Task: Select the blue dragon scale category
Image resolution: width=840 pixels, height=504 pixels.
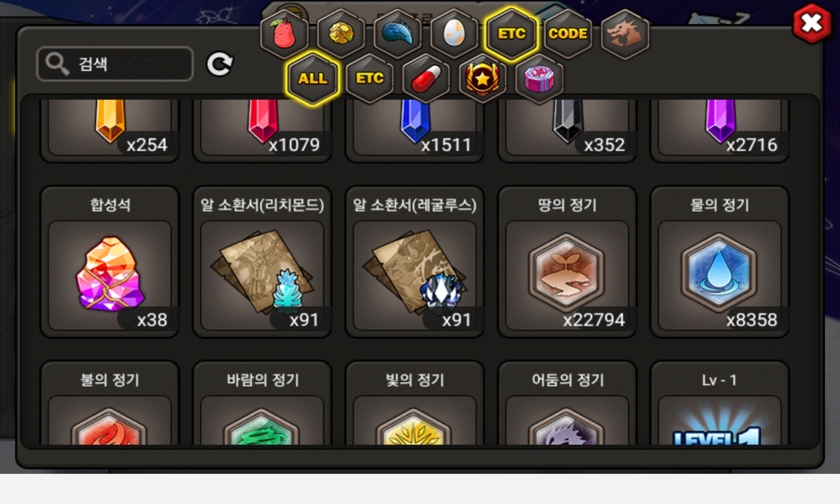Action: tap(397, 34)
